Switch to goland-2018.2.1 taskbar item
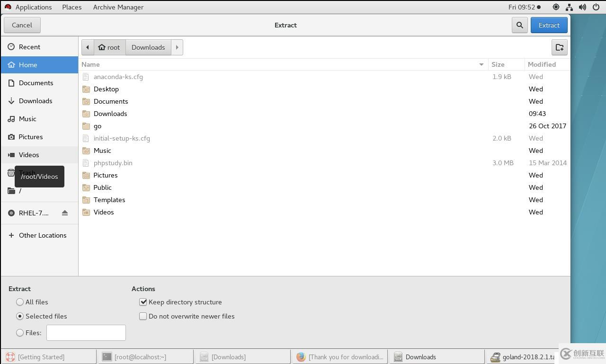This screenshot has width=606, height=364. (523, 357)
